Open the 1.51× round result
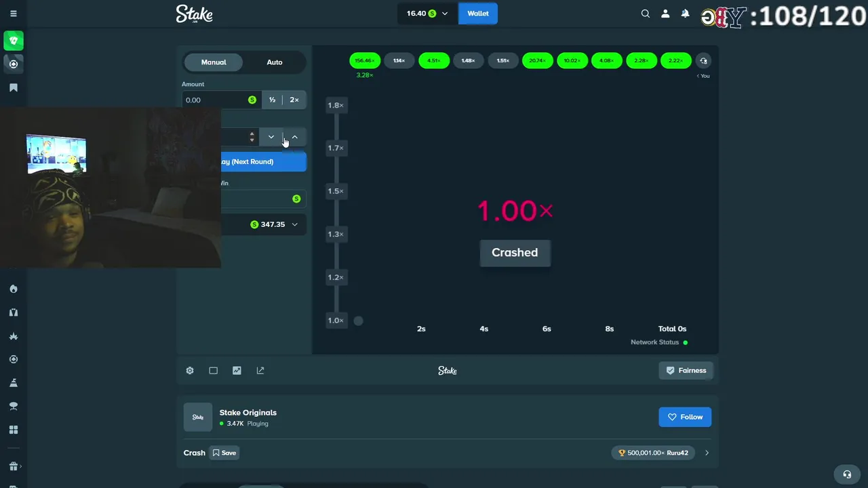The image size is (868, 488). pos(503,61)
